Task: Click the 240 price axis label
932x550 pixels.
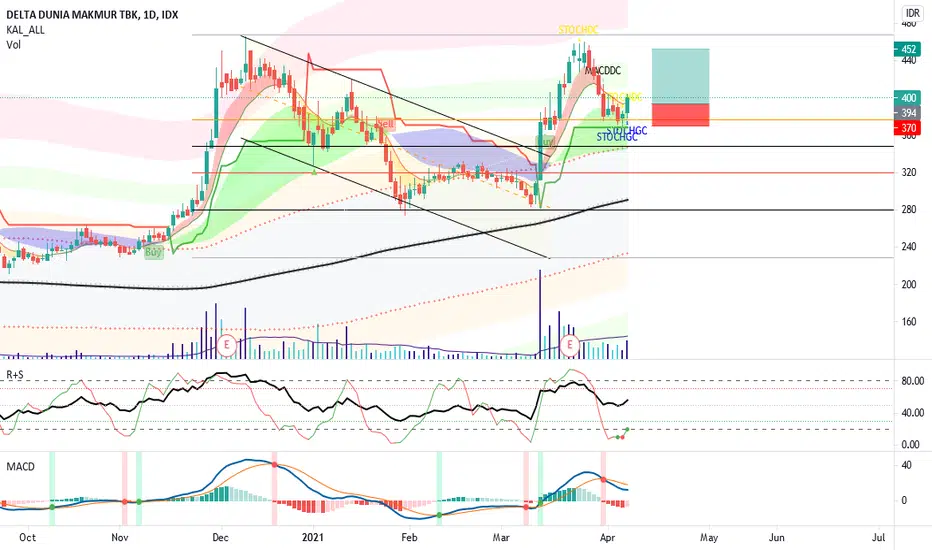Action: pyautogui.click(x=908, y=247)
